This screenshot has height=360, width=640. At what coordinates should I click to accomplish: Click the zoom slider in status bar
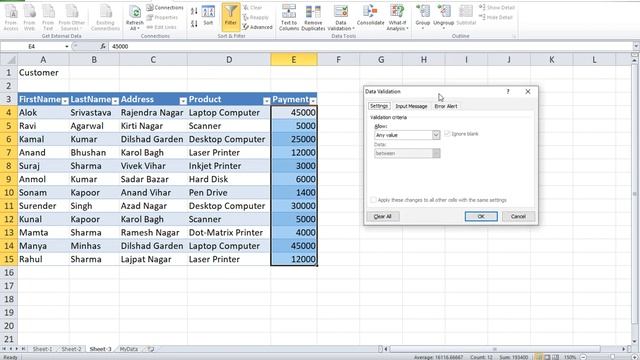pyautogui.click(x=612, y=357)
